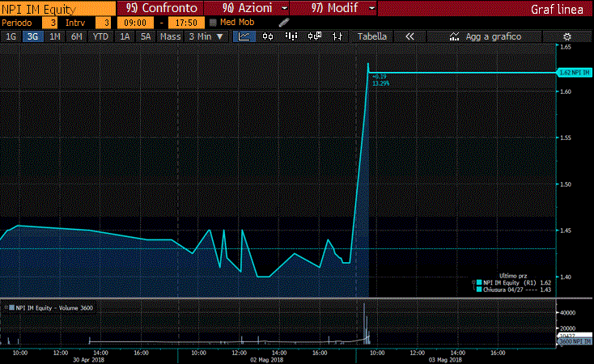
Task: Open the 3 Min interval dropdown
Action: (206, 36)
